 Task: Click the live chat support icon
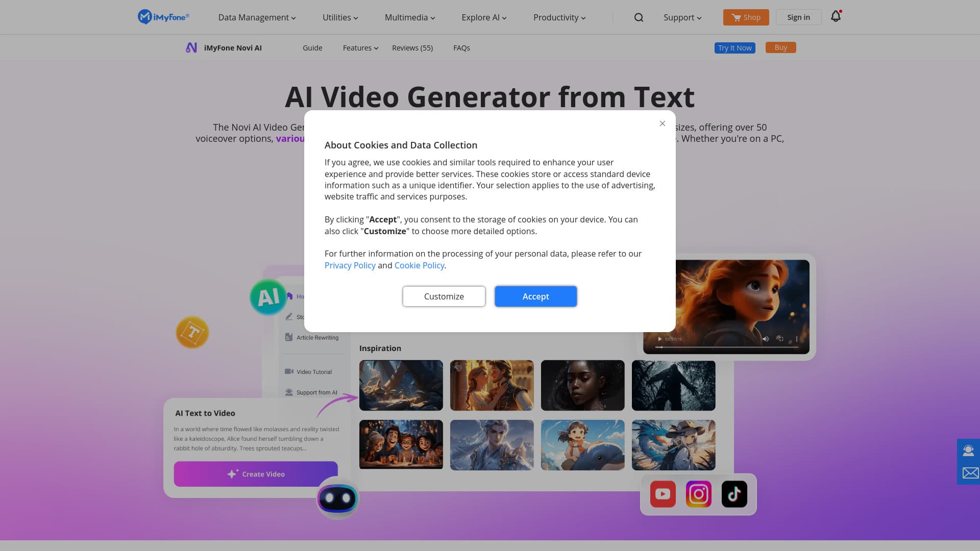(969, 450)
